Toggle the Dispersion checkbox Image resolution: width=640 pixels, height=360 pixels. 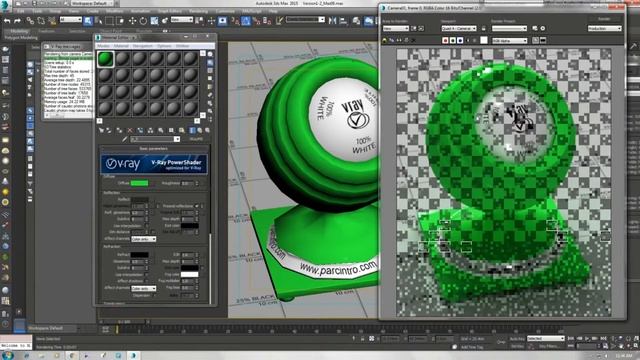point(154,296)
